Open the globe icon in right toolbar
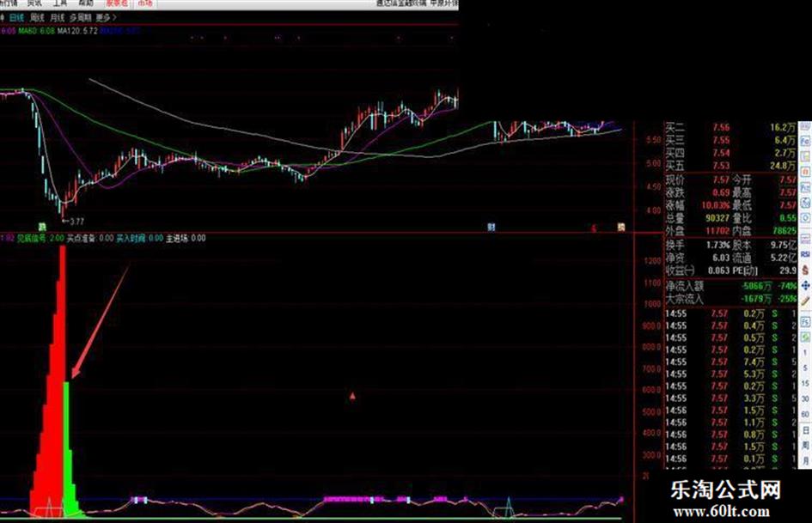 (805, 202)
